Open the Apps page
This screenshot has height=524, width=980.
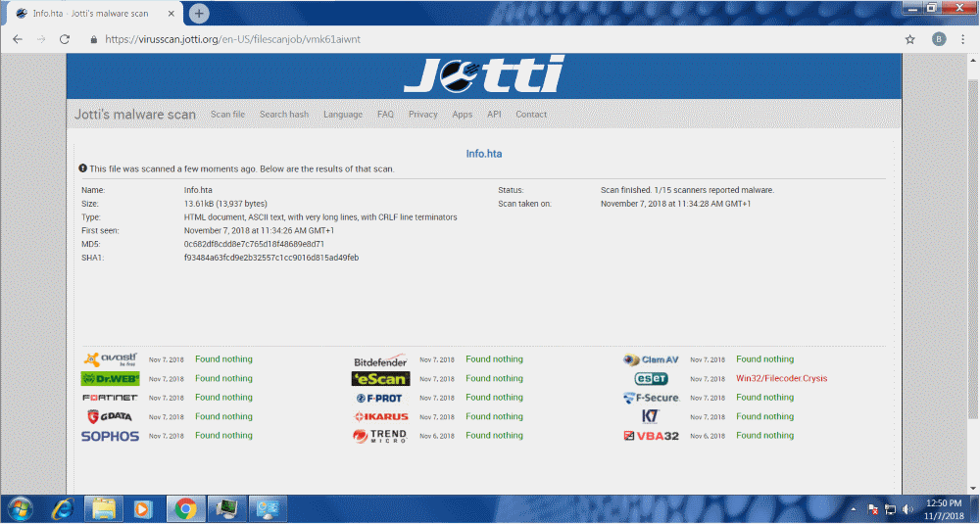click(x=463, y=115)
